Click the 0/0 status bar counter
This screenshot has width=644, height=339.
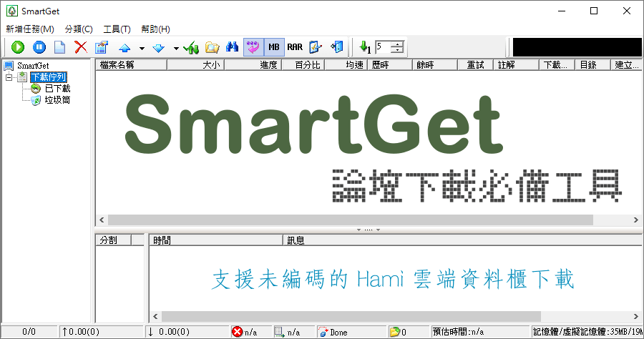[29, 332]
